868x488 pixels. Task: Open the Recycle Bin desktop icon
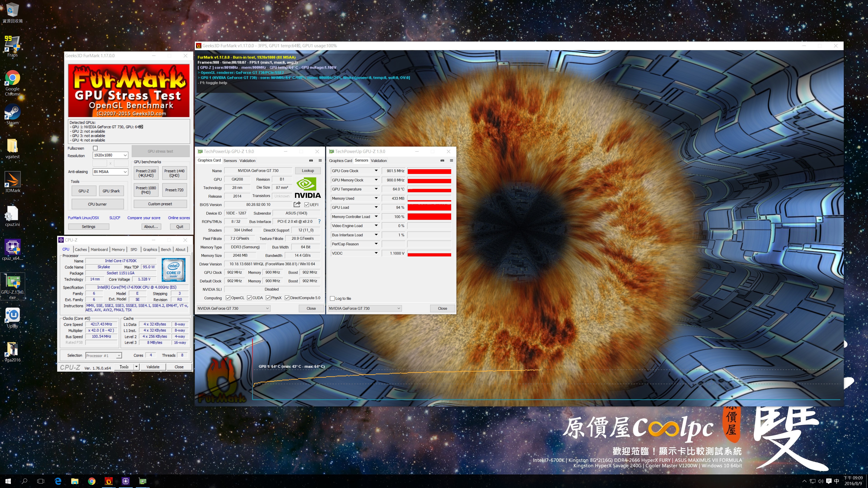(12, 13)
